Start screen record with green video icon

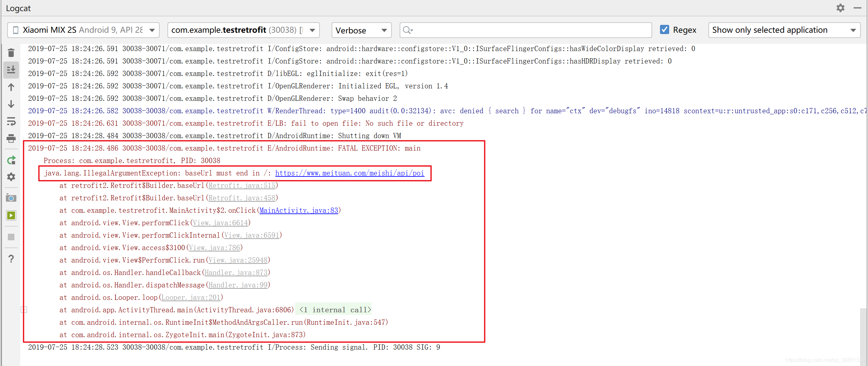tap(11, 215)
